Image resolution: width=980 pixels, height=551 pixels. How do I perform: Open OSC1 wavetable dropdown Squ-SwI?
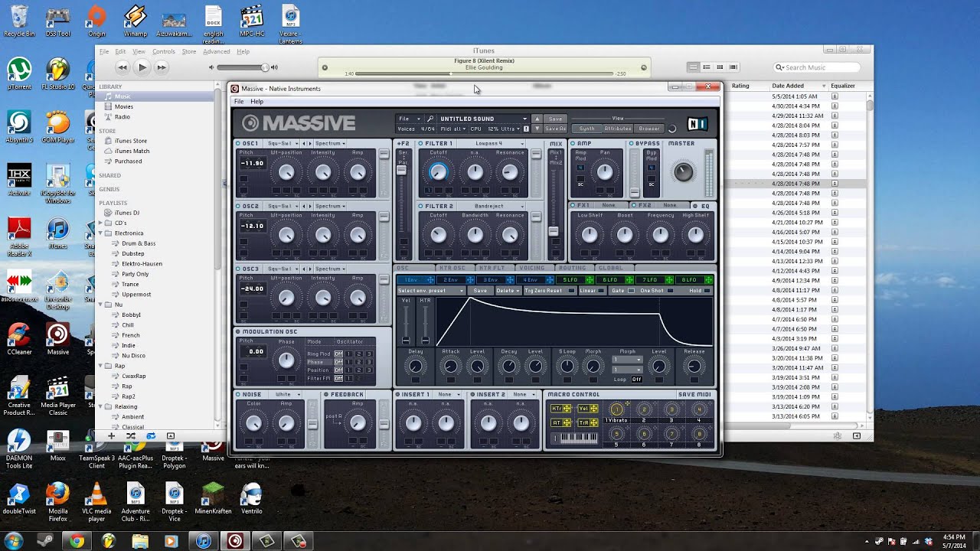[282, 143]
